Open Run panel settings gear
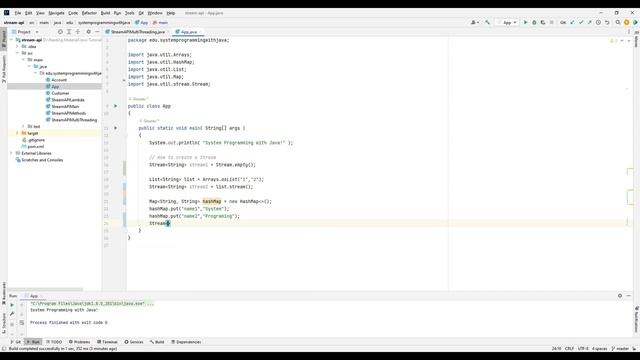 [x=620, y=296]
